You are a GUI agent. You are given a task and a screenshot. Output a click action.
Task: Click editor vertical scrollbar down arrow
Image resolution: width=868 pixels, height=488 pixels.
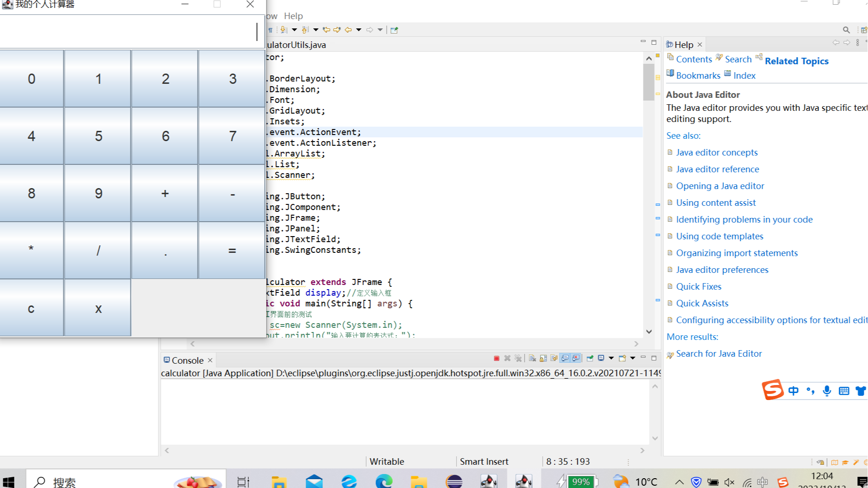649,332
